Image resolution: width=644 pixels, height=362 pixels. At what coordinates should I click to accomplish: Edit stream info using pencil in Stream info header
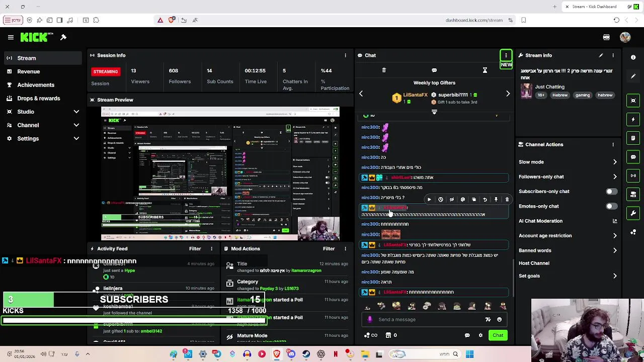601,55
